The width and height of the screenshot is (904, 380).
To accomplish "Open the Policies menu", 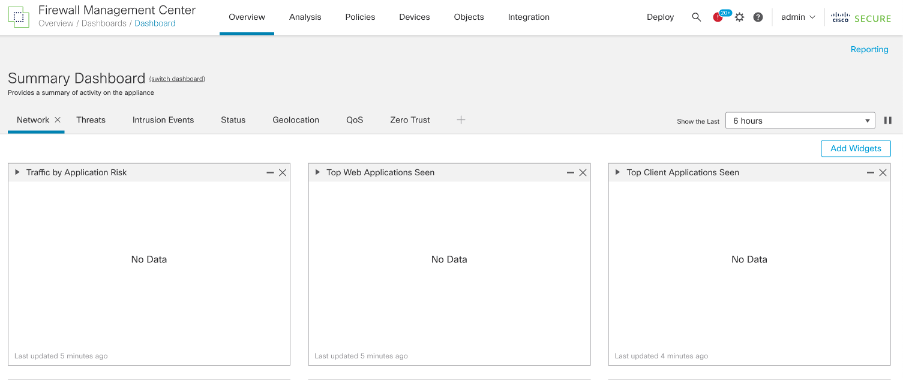I will [x=360, y=17].
